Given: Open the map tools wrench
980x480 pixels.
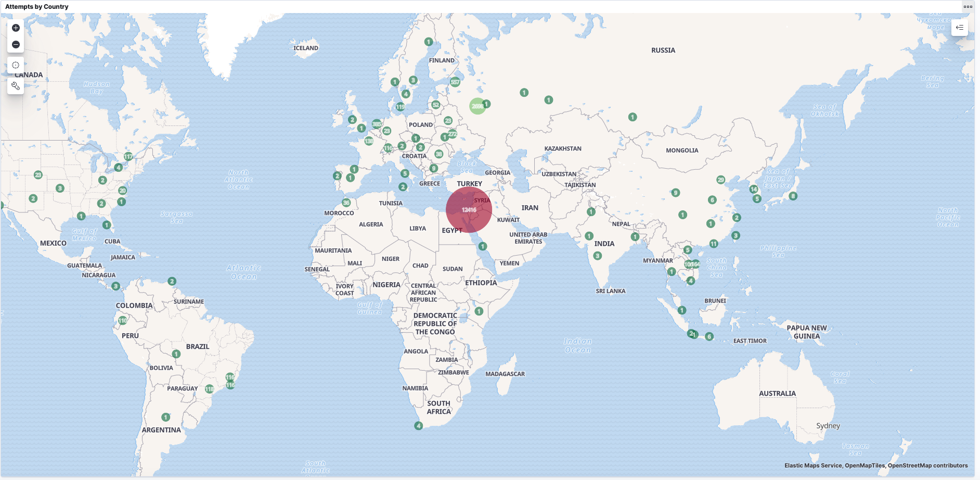Looking at the screenshot, I should [x=16, y=86].
